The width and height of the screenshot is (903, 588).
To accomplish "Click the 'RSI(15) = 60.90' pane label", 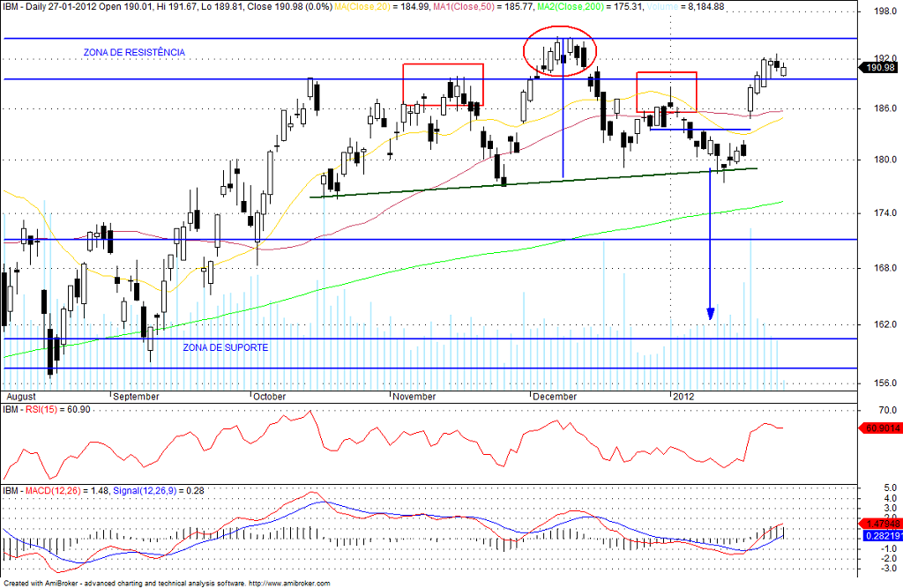I will pos(56,409).
